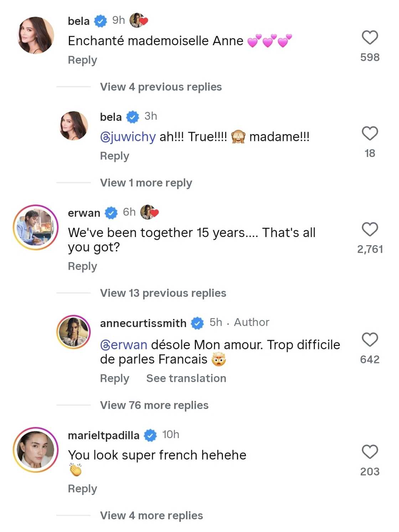Viewport: 399px width, 532px height.
Task: Open marieltpadilla's profile picture
Action: click(x=36, y=450)
